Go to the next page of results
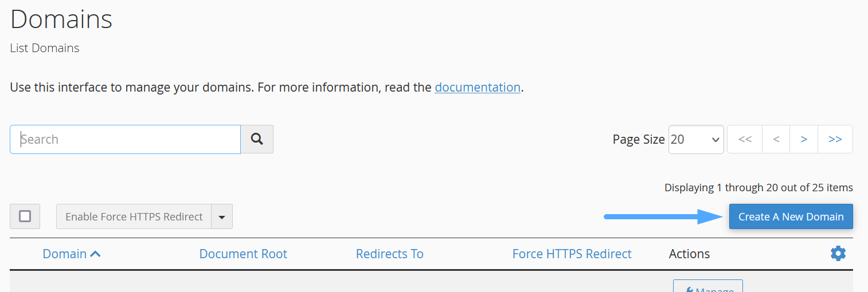This screenshot has height=292, width=868. 804,139
